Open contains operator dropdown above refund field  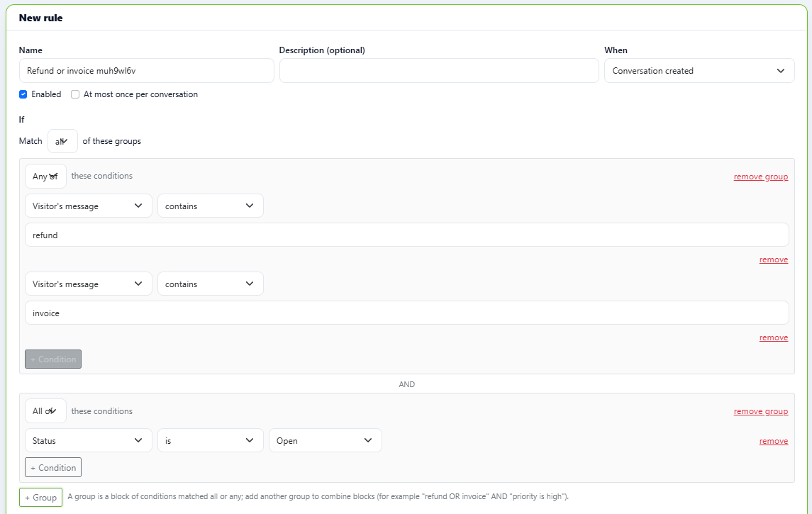click(x=210, y=206)
